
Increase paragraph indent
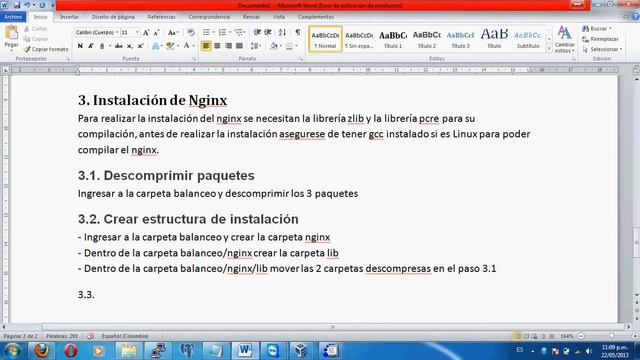268,32
